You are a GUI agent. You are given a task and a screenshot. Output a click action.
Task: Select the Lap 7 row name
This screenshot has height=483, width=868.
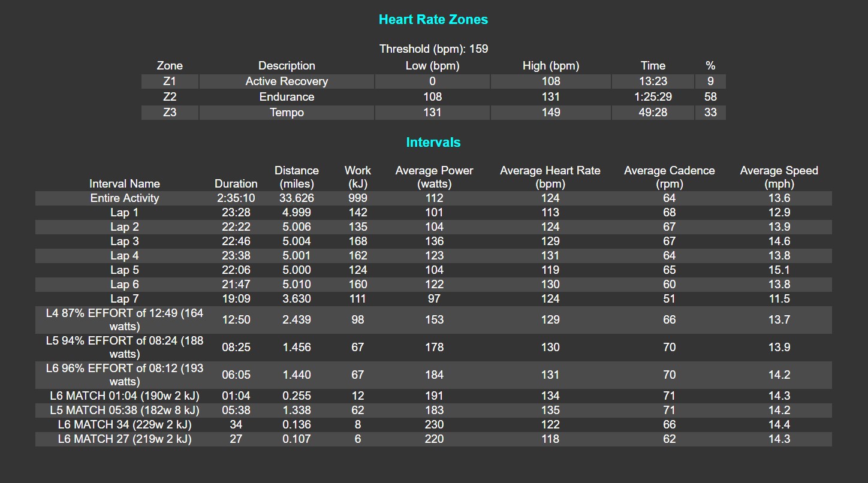(x=125, y=299)
